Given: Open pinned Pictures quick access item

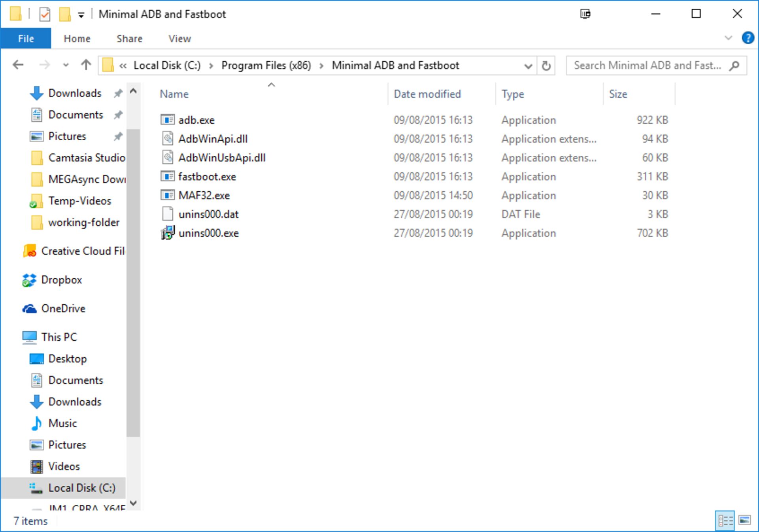Looking at the screenshot, I should tap(58, 136).
